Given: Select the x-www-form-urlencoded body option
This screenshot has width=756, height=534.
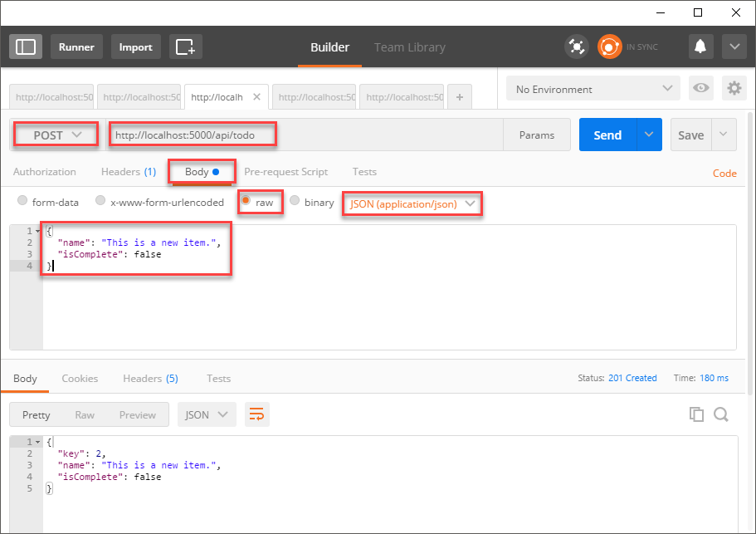Looking at the screenshot, I should [100, 202].
